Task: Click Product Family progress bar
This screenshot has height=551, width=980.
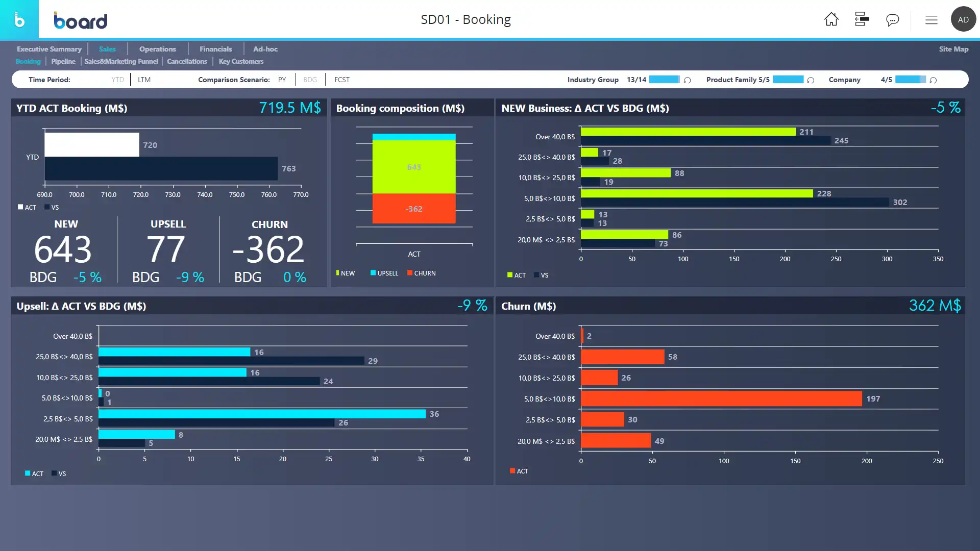Action: pyautogui.click(x=788, y=80)
